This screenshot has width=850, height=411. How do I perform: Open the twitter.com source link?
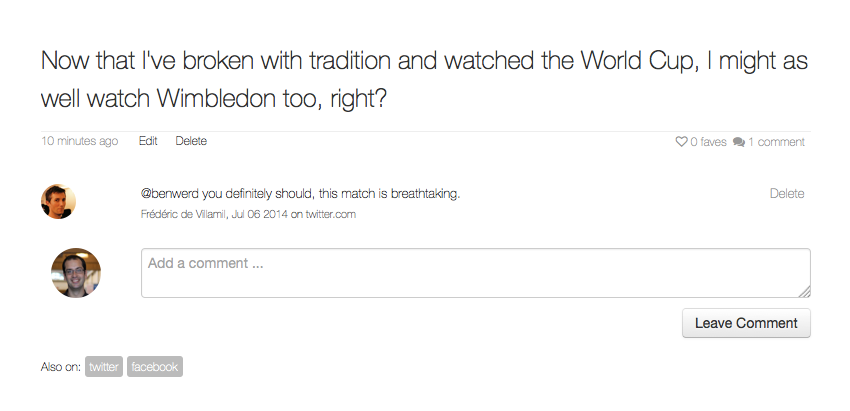[x=331, y=214]
